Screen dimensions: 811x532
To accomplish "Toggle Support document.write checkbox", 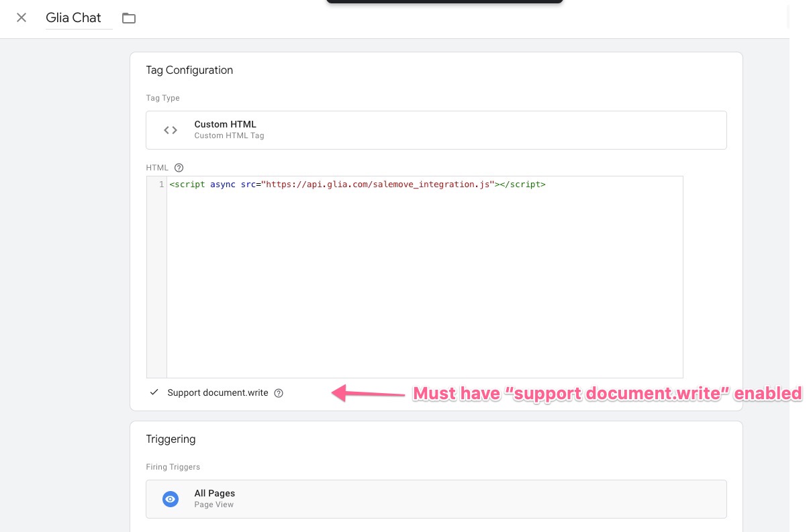I will coord(154,392).
